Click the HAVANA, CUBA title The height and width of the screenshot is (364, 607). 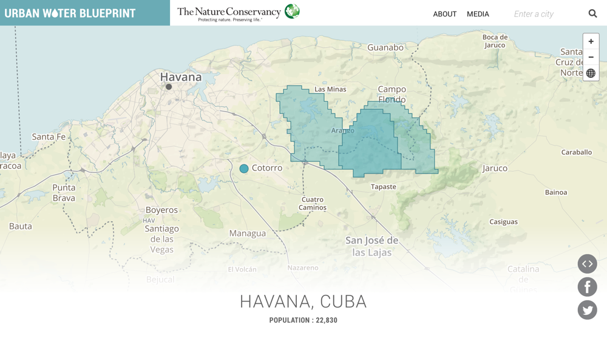(x=303, y=302)
